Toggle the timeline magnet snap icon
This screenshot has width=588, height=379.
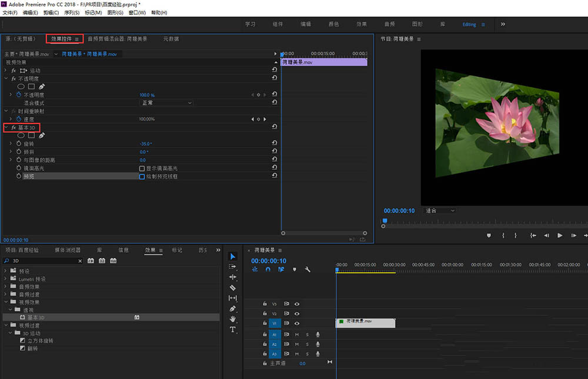(x=268, y=270)
